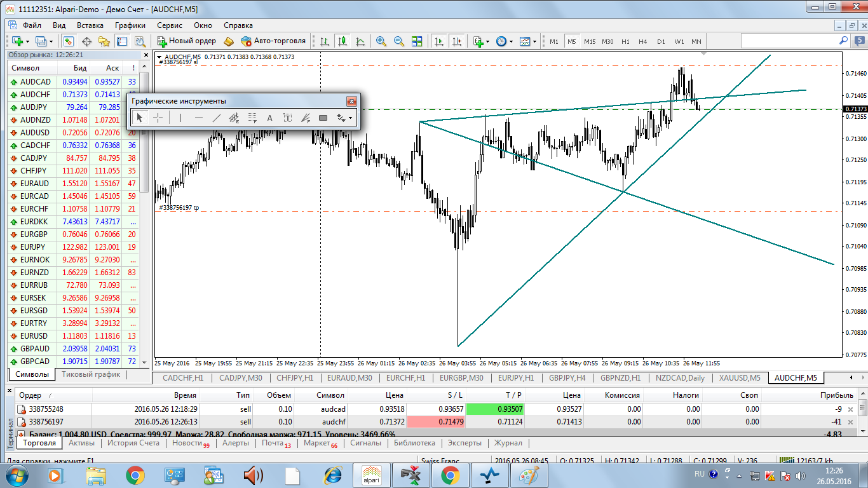Open the MetaEditor yellow book icon

coord(229,41)
